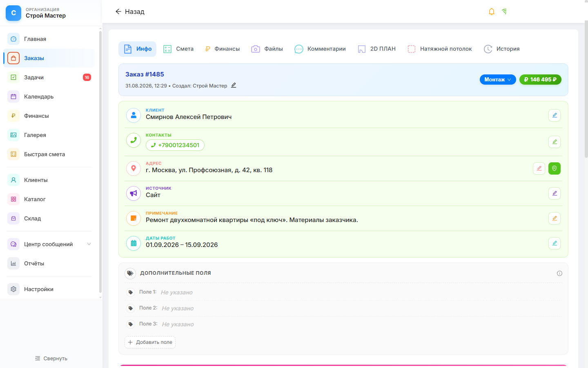This screenshot has height=368, width=588.
Task: Open the Файлы tab
Action: pos(267,49)
